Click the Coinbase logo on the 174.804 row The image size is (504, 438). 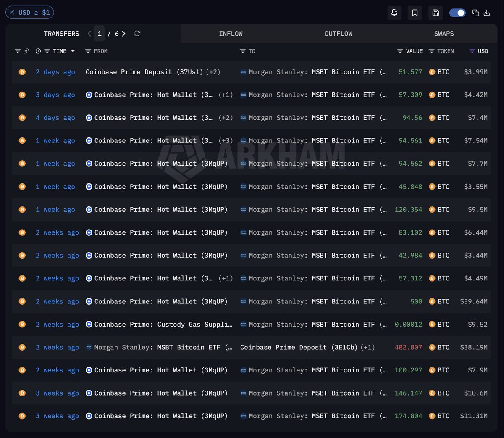click(89, 416)
